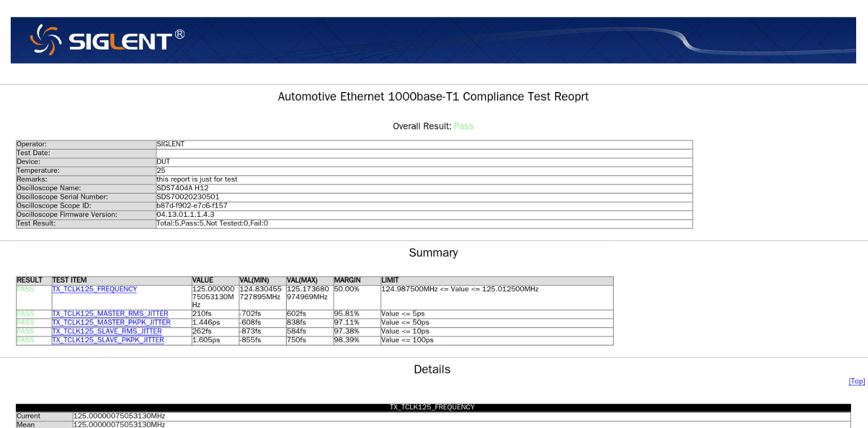The width and height of the screenshot is (868, 428).
Task: Click the MARGIN column header
Action: point(347,281)
